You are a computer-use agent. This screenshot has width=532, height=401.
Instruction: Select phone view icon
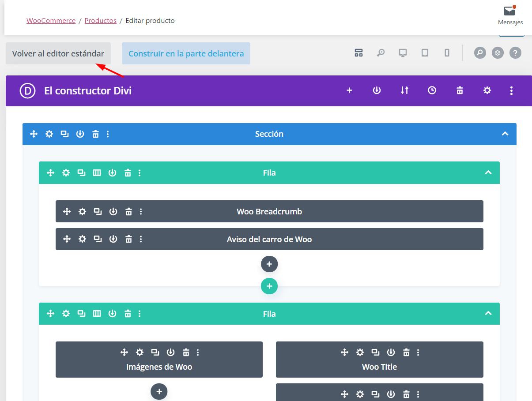click(447, 53)
